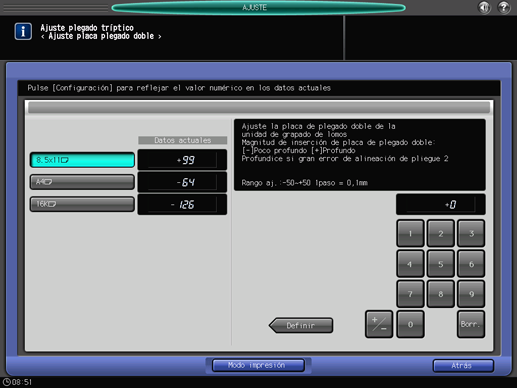Tap keypad digit 7

tap(410, 294)
